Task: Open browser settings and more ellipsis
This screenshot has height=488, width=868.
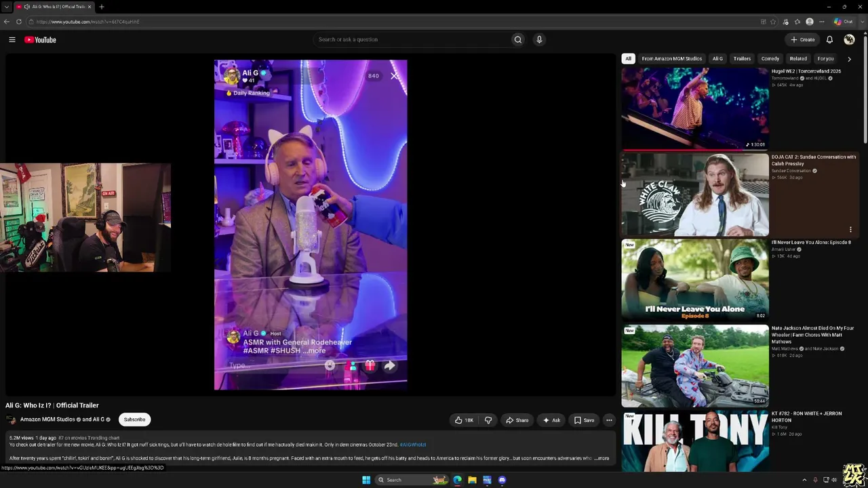Action: pyautogui.click(x=821, y=22)
